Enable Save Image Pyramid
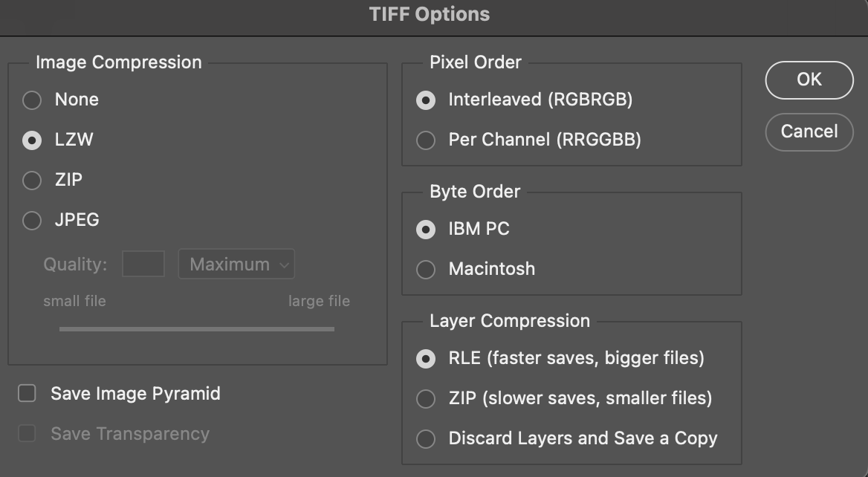Screen dimensions: 868x477 (26, 393)
